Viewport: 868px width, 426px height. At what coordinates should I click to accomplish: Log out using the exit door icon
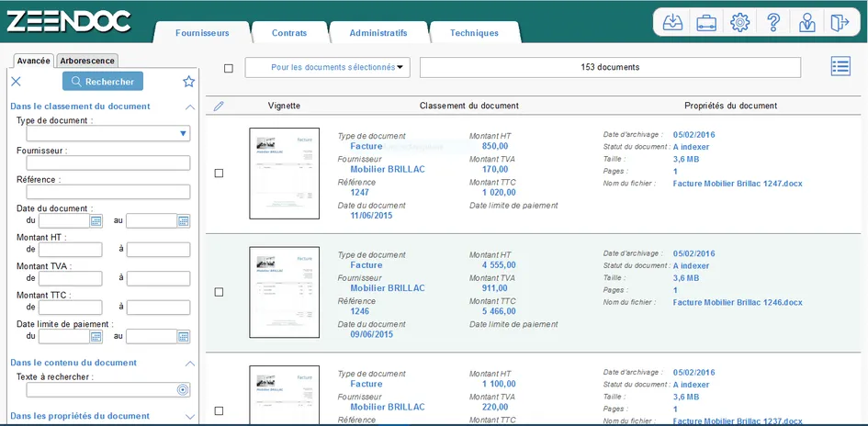click(x=839, y=22)
